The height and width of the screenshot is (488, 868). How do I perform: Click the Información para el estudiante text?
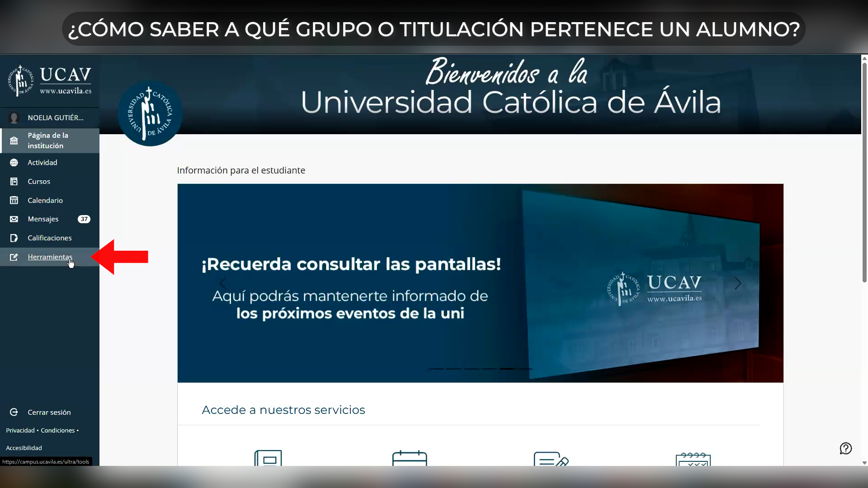click(241, 170)
